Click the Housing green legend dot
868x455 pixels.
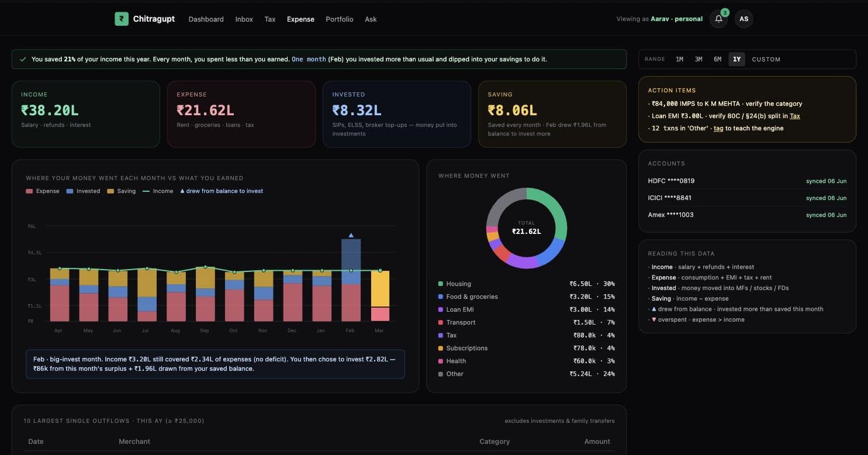tap(440, 284)
